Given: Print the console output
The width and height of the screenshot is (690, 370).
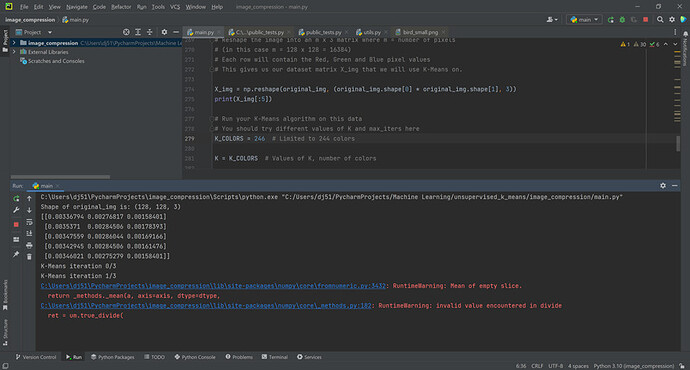Looking at the screenshot, I should click(x=29, y=245).
